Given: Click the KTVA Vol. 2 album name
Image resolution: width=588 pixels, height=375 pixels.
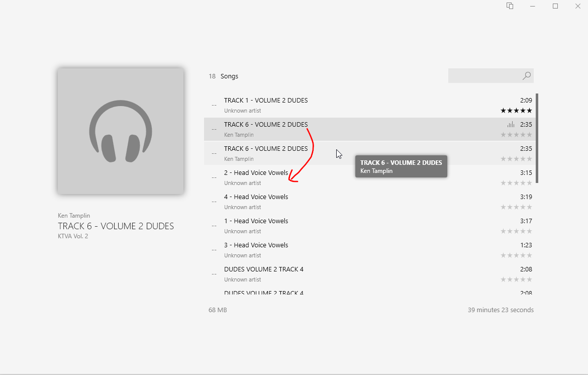Looking at the screenshot, I should tap(72, 236).
